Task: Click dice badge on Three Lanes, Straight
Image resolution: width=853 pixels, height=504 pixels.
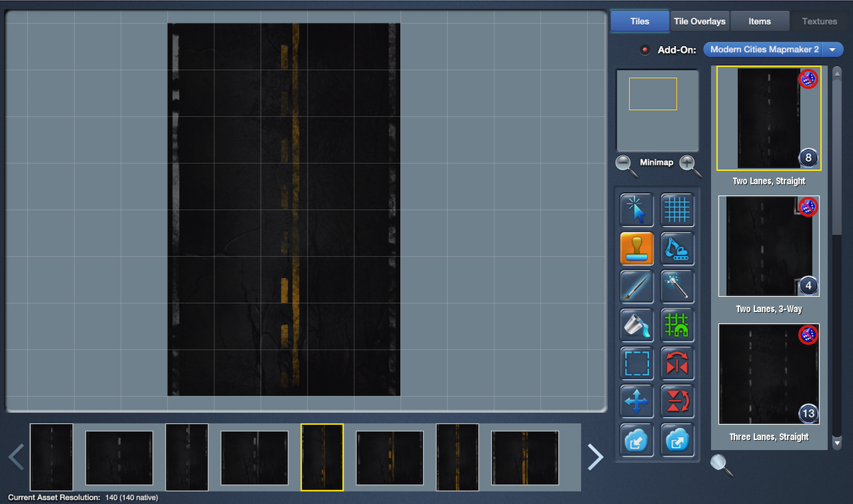Action: pos(808,334)
